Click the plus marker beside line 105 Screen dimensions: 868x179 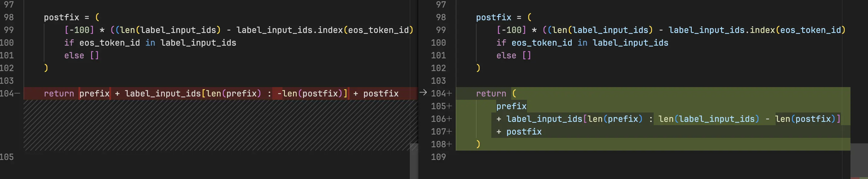point(449,106)
